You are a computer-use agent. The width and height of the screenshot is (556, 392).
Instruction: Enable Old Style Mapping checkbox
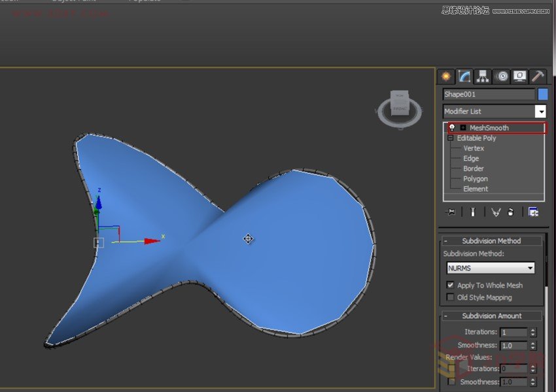(450, 297)
